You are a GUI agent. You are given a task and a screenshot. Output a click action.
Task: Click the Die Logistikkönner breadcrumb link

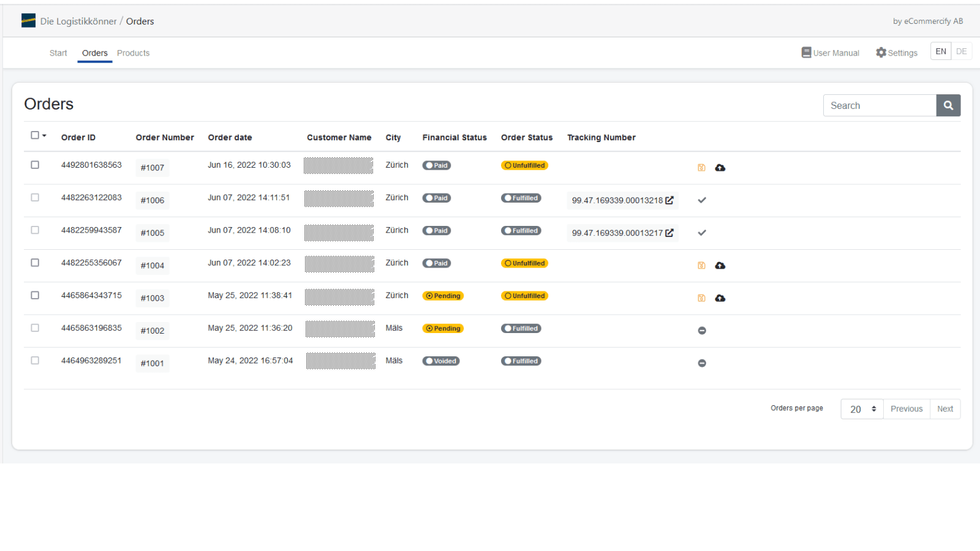pyautogui.click(x=78, y=21)
